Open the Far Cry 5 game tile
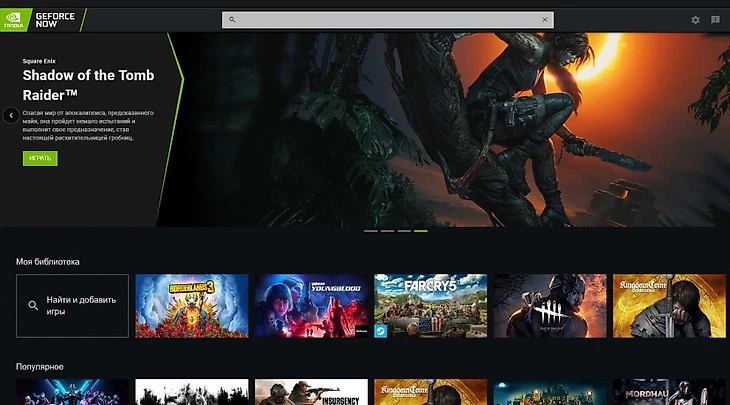The image size is (730, 405). [431, 306]
